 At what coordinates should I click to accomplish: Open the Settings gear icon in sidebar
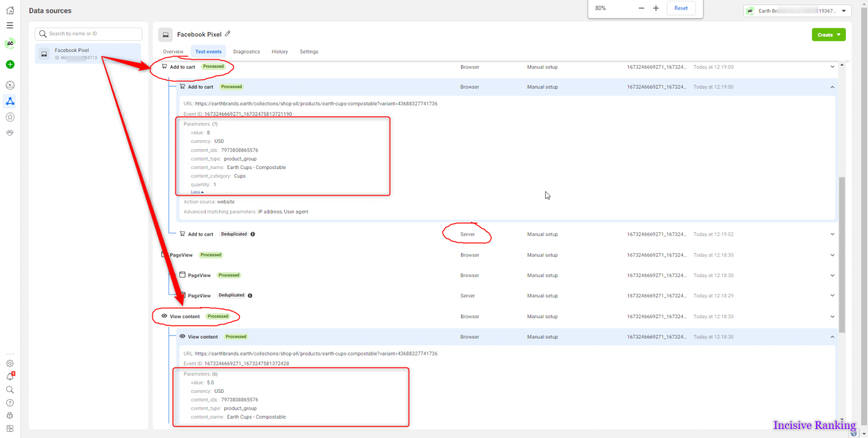(10, 363)
